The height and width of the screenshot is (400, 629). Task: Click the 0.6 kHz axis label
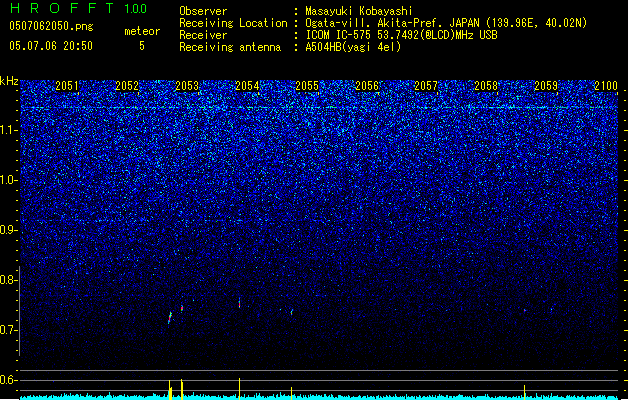click(x=9, y=380)
